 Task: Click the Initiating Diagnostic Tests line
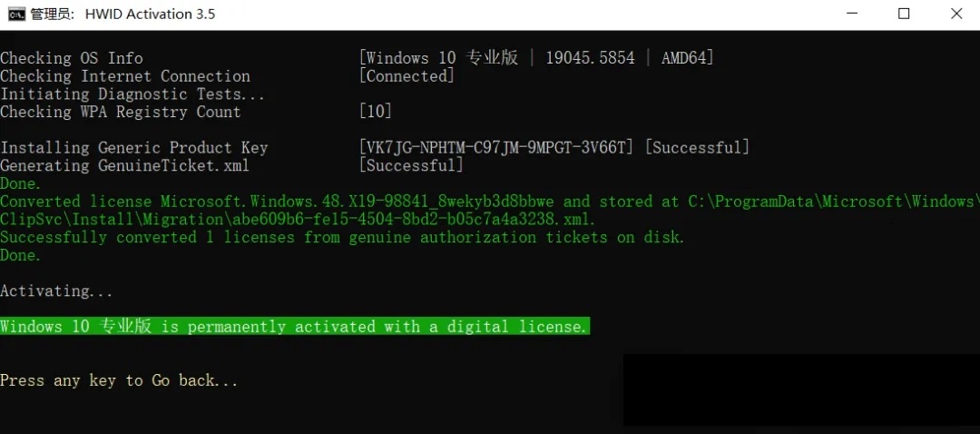132,94
